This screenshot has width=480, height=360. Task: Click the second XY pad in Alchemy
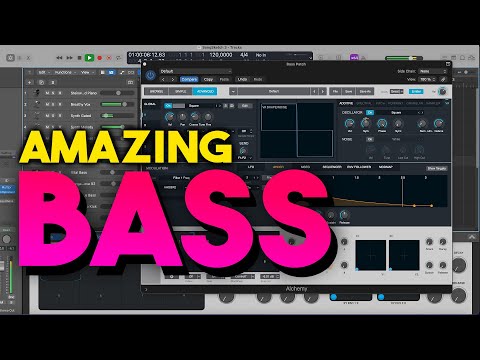[x=404, y=255]
